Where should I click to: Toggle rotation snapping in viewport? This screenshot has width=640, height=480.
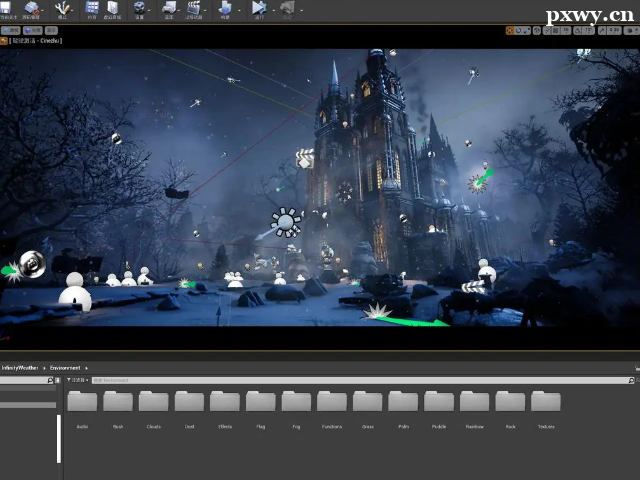(577, 31)
